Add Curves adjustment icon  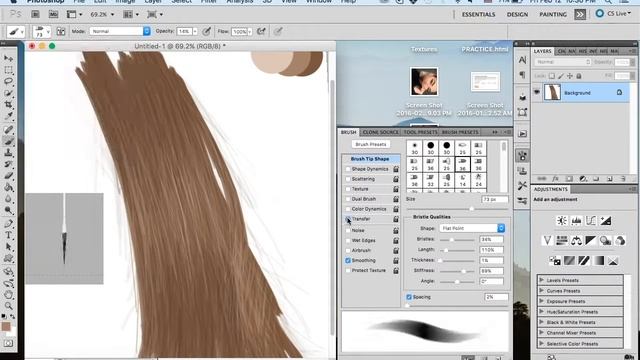point(591,221)
